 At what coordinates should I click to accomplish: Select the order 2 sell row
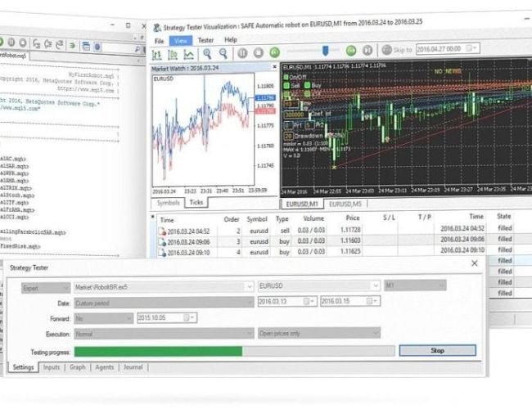click(336, 231)
